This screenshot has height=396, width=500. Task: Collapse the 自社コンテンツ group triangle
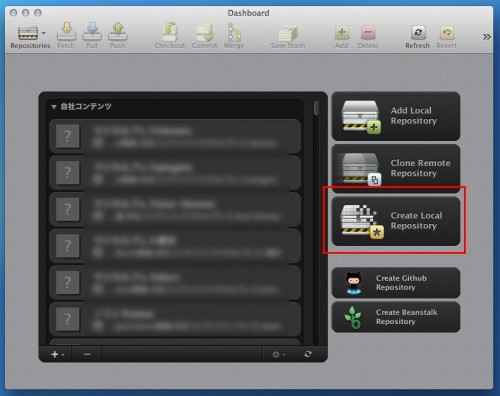click(54, 107)
